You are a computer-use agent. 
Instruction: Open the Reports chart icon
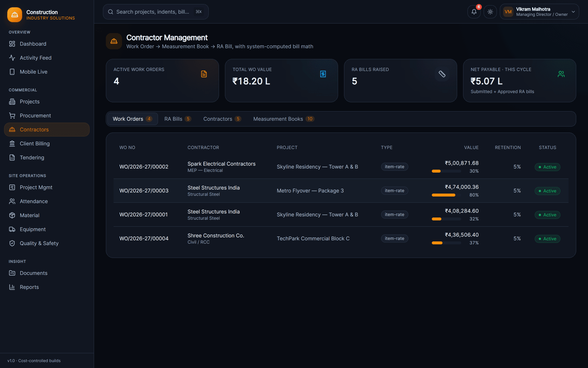click(x=12, y=287)
